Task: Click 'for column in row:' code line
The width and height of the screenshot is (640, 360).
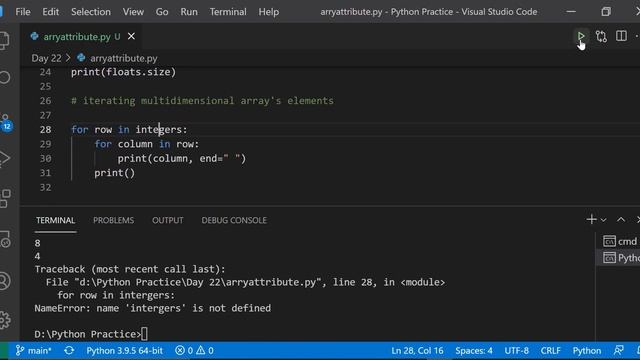Action: point(147,144)
